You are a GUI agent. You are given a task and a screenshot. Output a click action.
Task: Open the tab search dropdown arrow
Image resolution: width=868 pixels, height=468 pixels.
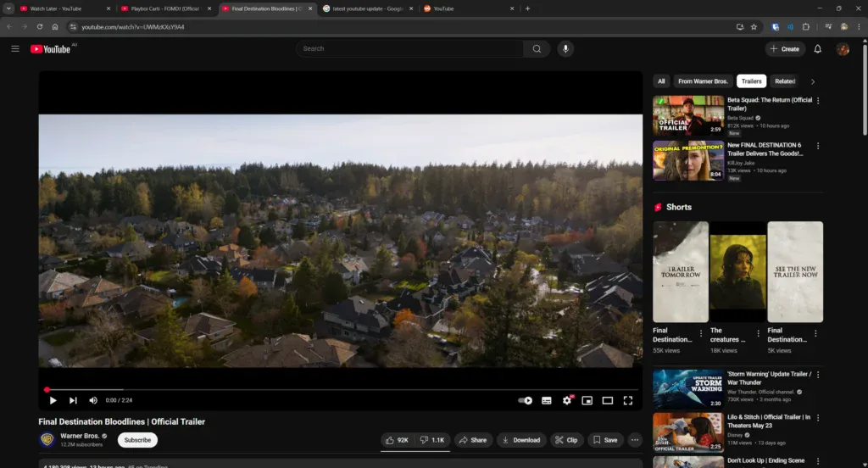tap(8, 8)
